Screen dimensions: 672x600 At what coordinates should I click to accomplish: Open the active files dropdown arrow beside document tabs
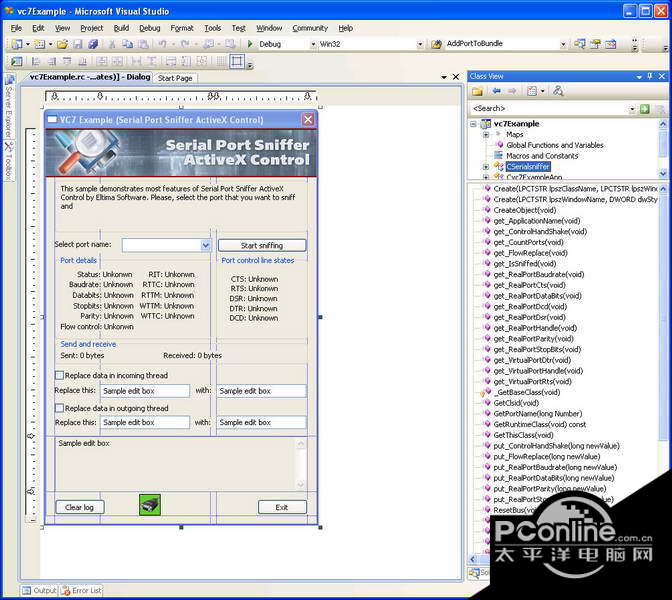444,77
